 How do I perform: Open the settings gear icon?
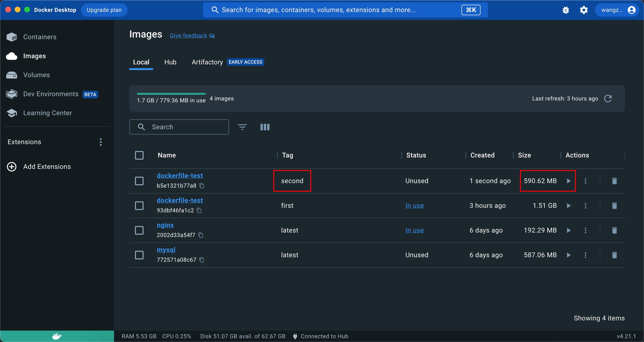[x=584, y=10]
